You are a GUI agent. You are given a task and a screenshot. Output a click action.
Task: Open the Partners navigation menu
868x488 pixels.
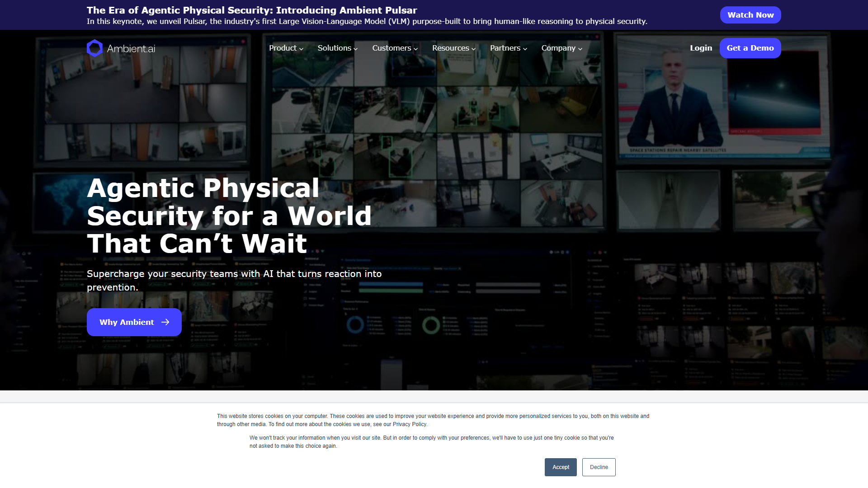pos(509,48)
